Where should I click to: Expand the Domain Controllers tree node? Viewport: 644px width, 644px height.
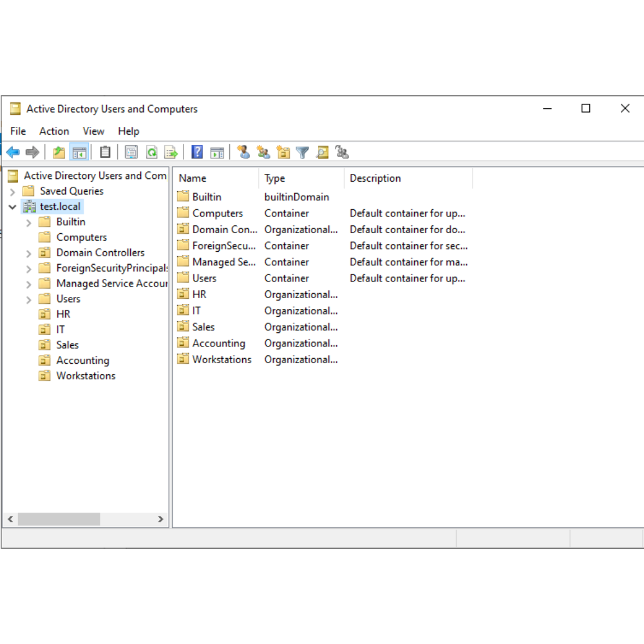29,254
